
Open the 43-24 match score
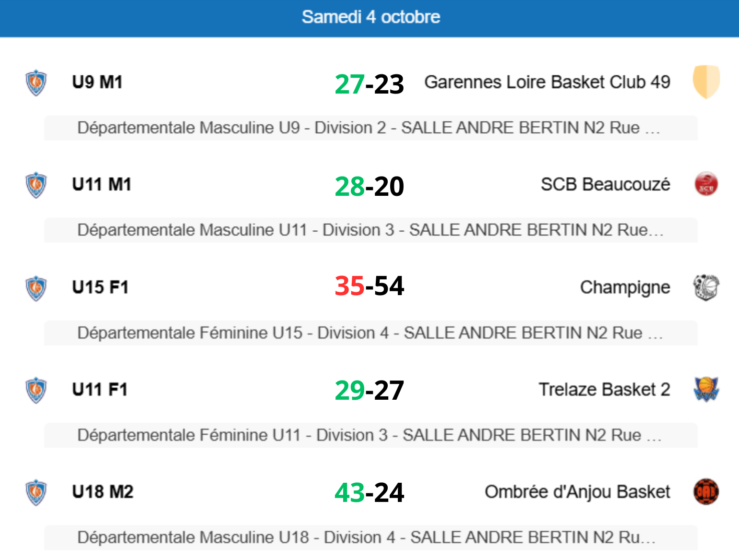click(369, 492)
